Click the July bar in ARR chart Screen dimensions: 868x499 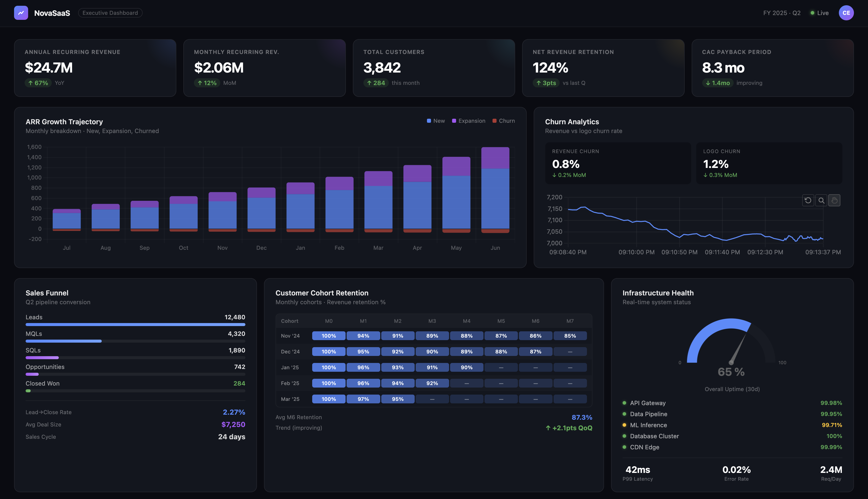pyautogui.click(x=67, y=220)
